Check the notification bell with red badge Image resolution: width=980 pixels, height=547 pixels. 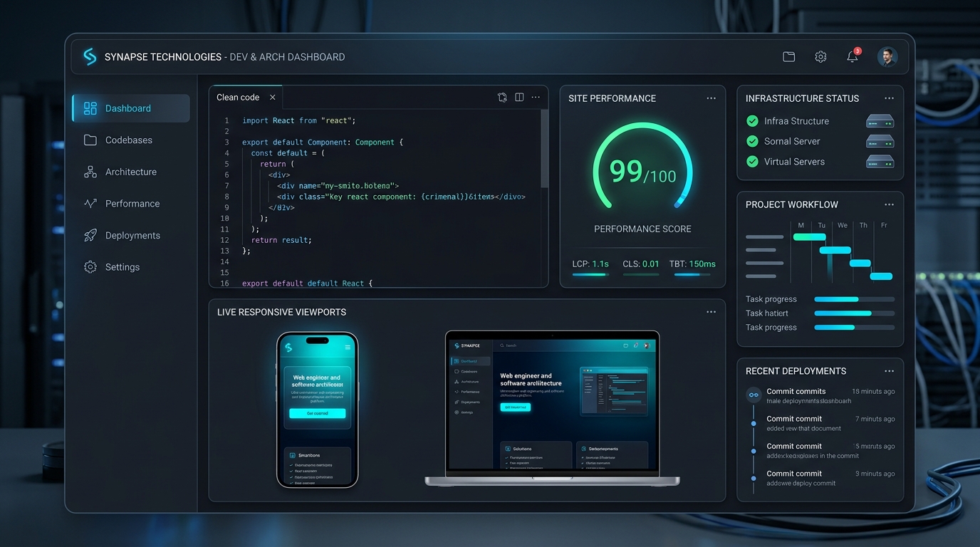[853, 56]
